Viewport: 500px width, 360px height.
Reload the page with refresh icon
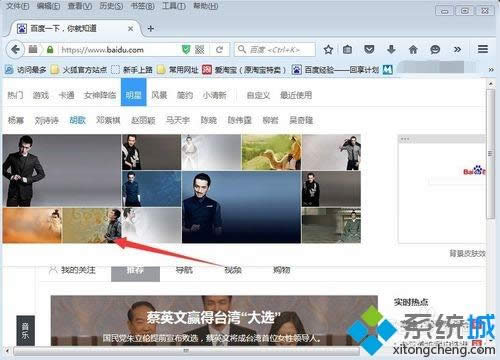tap(219, 50)
